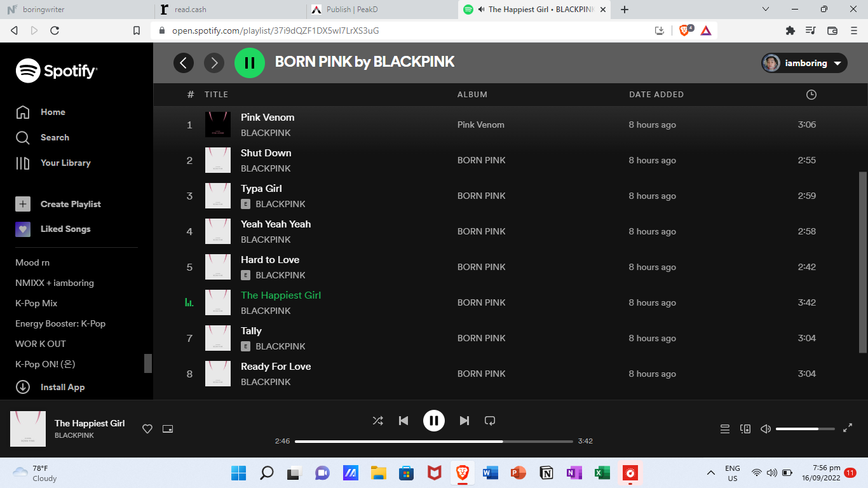The width and height of the screenshot is (868, 488).
Task: Pause the song in the player bar
Action: tap(434, 421)
